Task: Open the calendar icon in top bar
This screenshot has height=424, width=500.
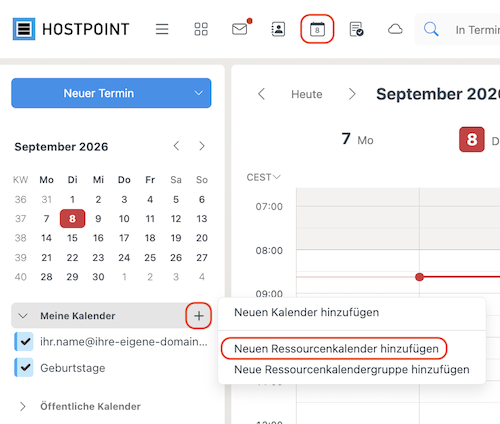Action: point(317,29)
